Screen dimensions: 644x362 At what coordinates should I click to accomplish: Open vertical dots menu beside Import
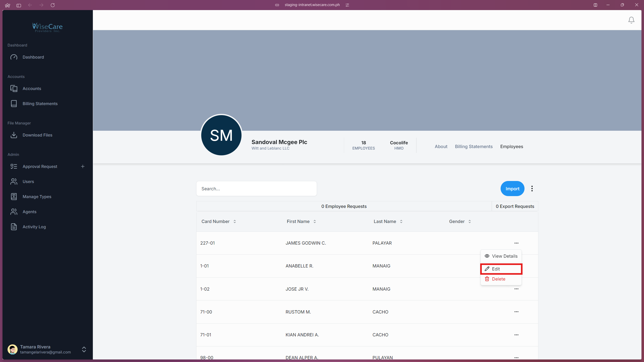click(x=532, y=189)
